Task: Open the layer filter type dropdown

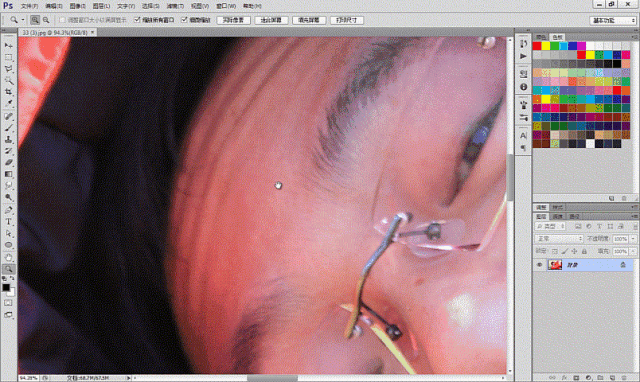Action: tap(550, 226)
